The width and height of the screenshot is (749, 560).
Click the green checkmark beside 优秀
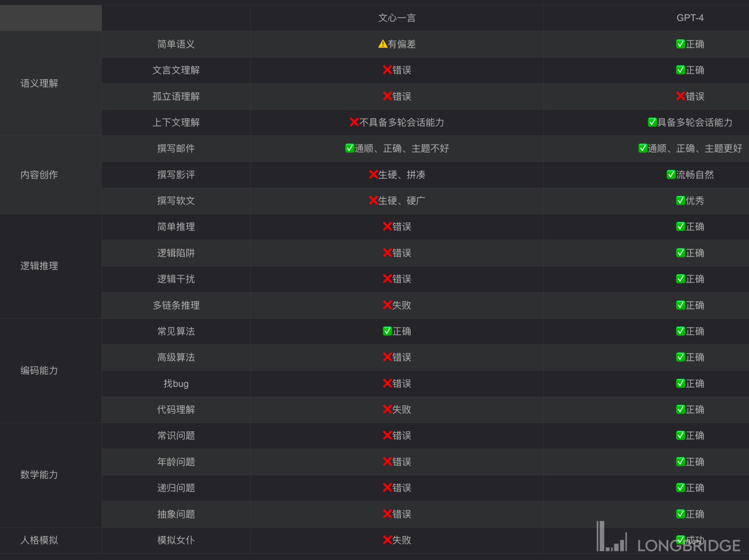[681, 201]
